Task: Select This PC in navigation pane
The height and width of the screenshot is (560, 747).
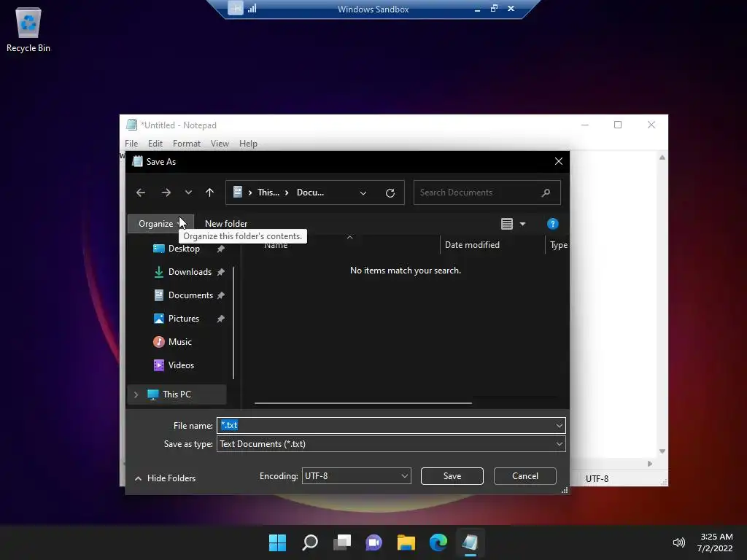Action: [x=177, y=394]
